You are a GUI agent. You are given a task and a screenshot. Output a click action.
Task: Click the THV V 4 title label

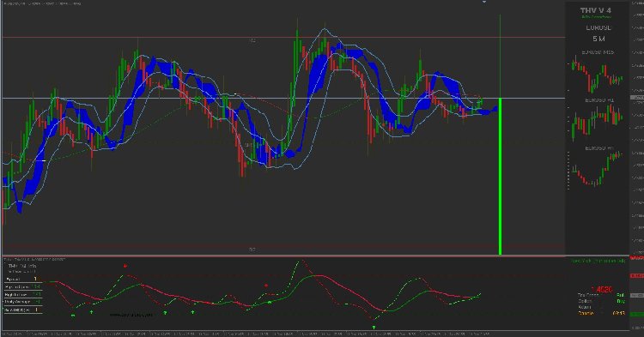pyautogui.click(x=596, y=10)
